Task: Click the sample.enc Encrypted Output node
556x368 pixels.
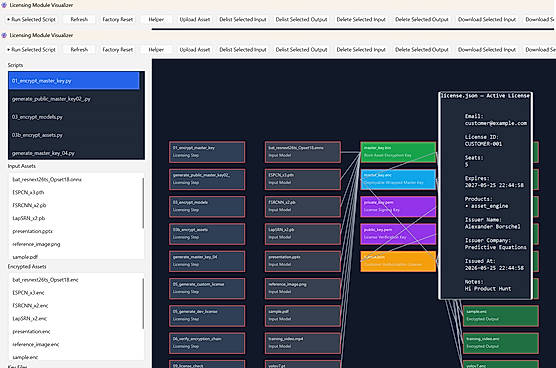Action: pyautogui.click(x=501, y=316)
